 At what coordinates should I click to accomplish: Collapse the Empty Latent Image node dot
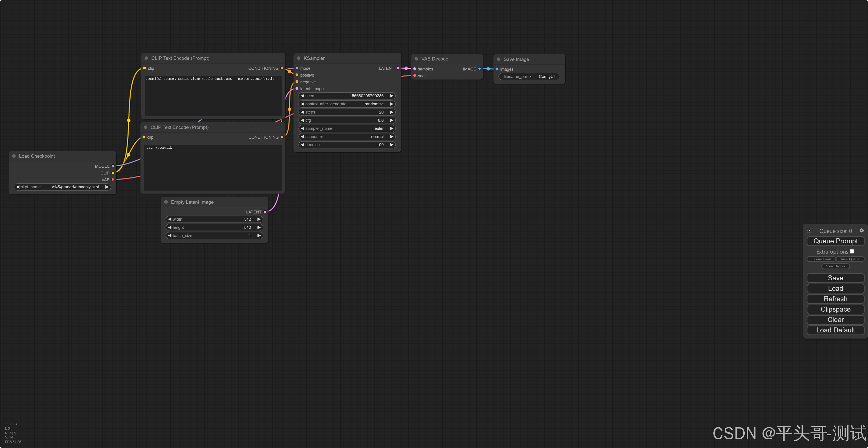click(166, 202)
